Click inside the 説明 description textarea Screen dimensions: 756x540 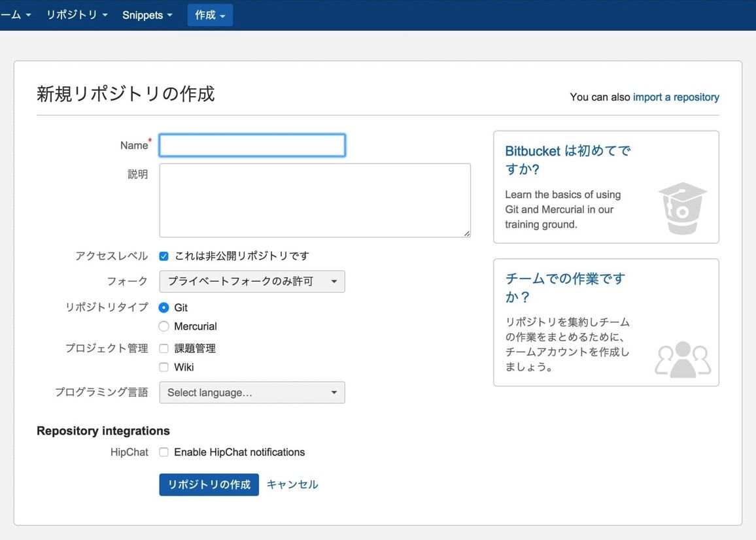(315, 200)
